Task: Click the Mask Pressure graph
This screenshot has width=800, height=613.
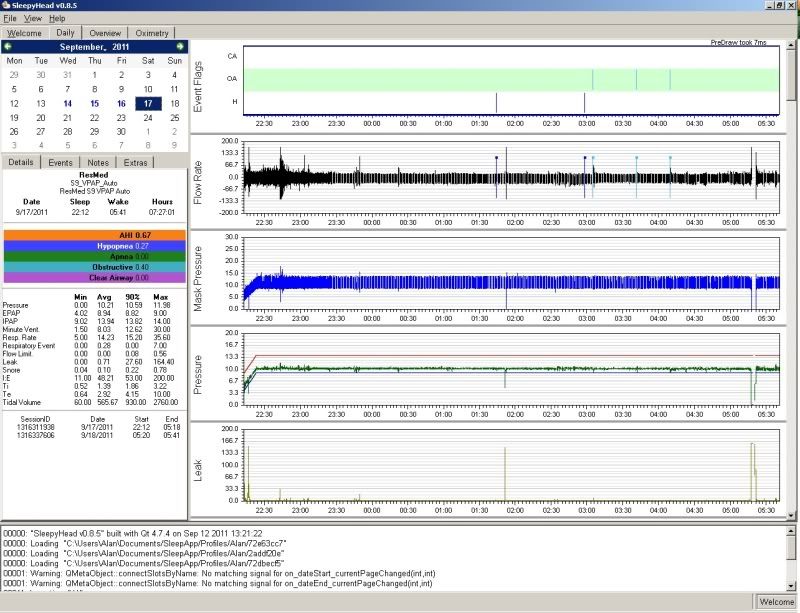Action: (511, 273)
